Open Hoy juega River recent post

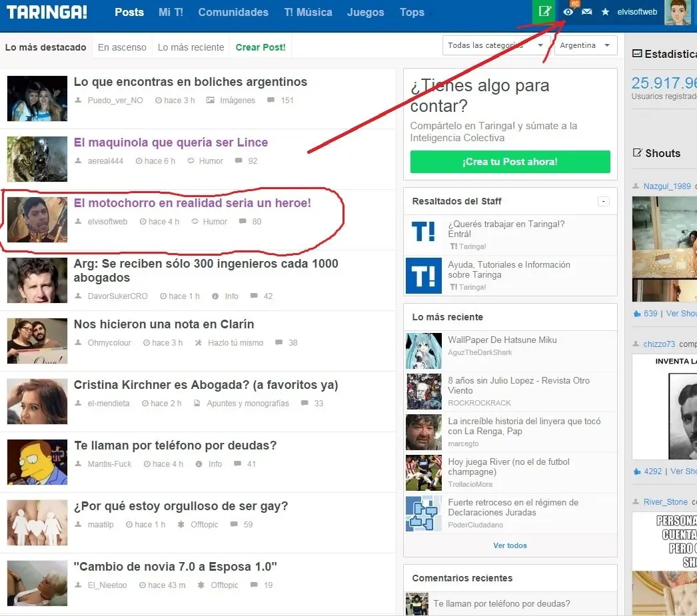pyautogui.click(x=508, y=467)
